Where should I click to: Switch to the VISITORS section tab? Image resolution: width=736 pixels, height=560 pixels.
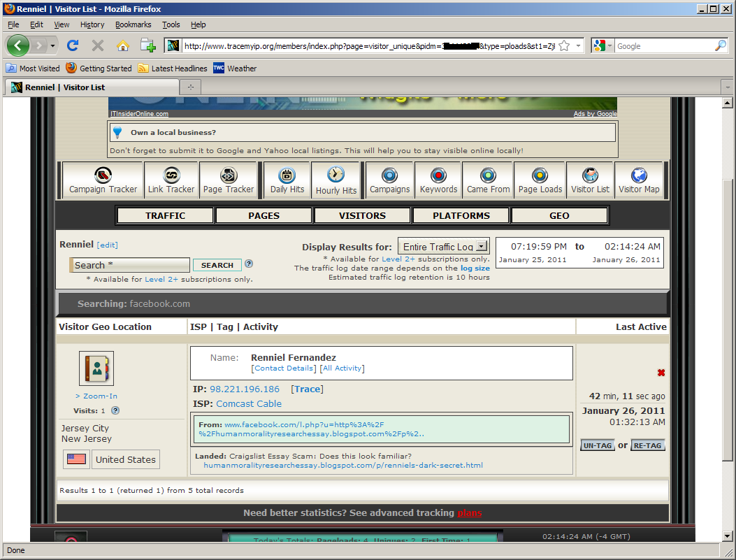[362, 215]
